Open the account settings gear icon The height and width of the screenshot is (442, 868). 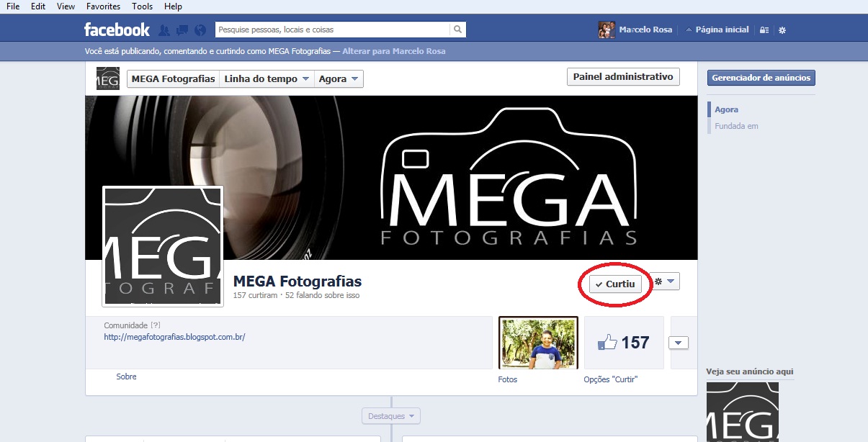(x=782, y=30)
